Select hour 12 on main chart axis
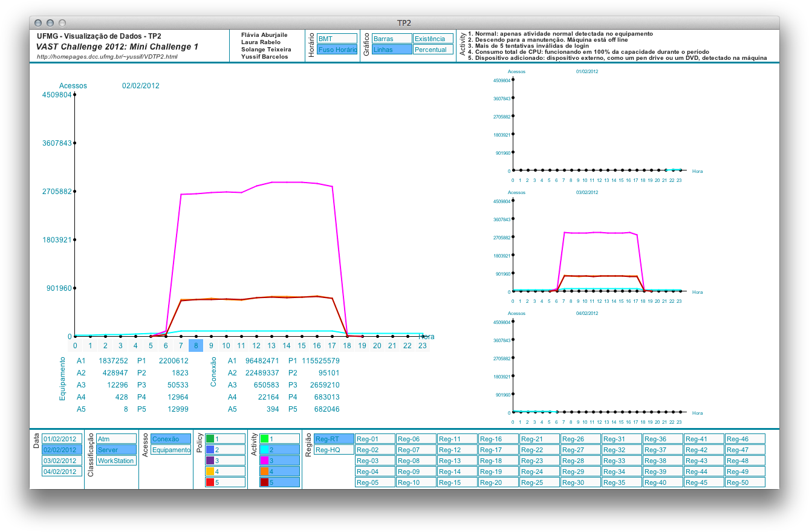The height and width of the screenshot is (532, 809). [x=256, y=346]
